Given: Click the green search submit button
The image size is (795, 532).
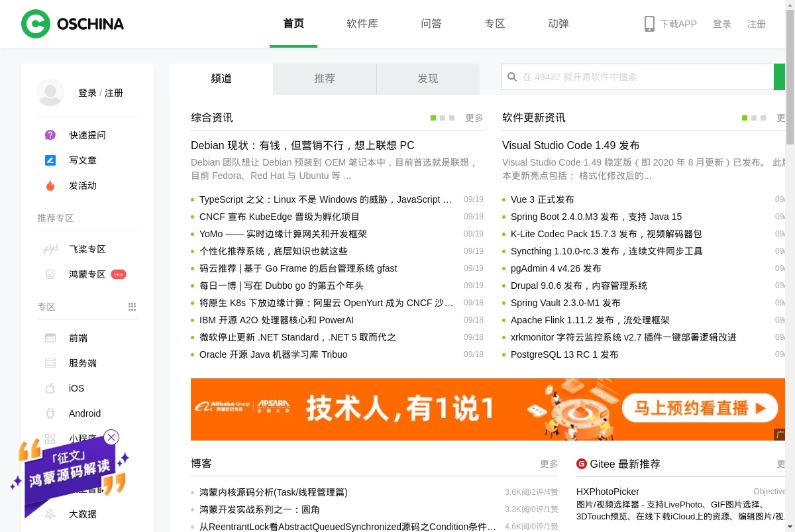Looking at the screenshot, I should point(780,77).
